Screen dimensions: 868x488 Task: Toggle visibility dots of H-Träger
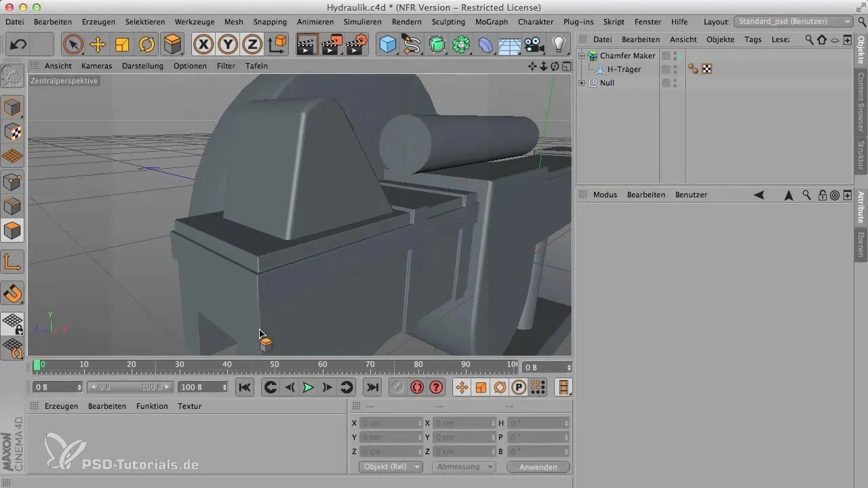(675, 69)
